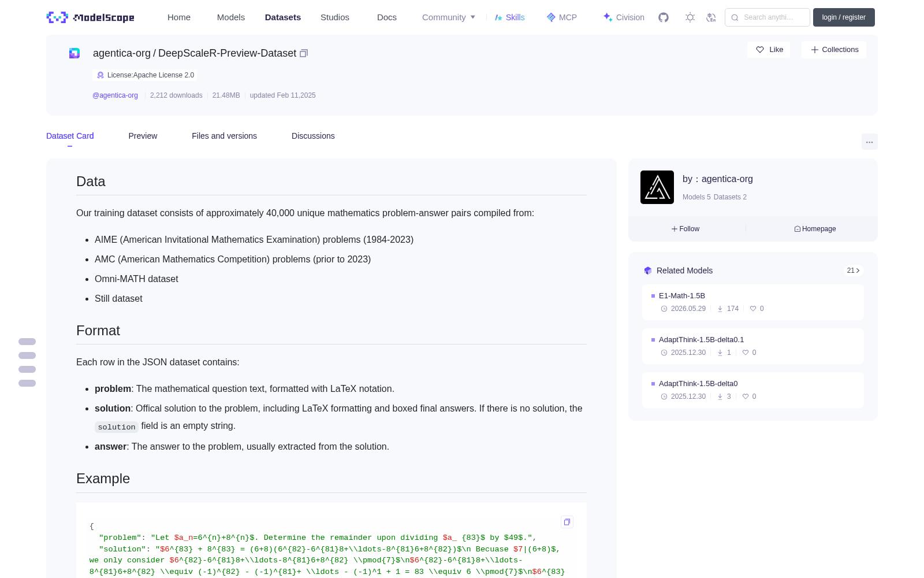Switch language with the translate icon

click(x=711, y=17)
